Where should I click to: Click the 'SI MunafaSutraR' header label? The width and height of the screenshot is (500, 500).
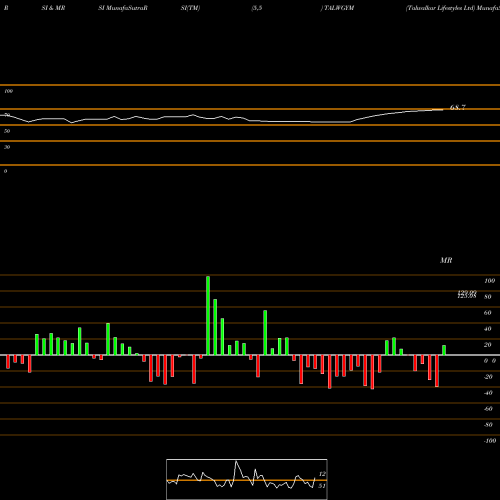pos(123,8)
